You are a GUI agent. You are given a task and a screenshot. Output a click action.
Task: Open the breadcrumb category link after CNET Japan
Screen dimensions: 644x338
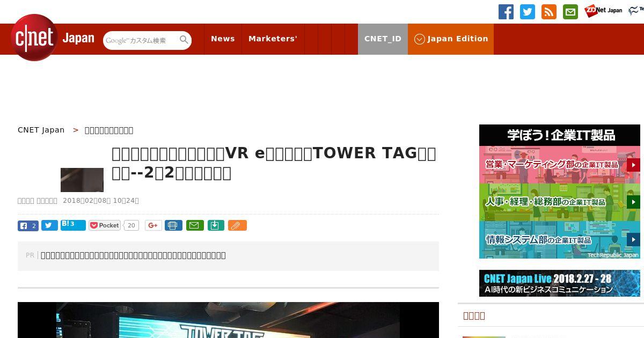coord(109,130)
